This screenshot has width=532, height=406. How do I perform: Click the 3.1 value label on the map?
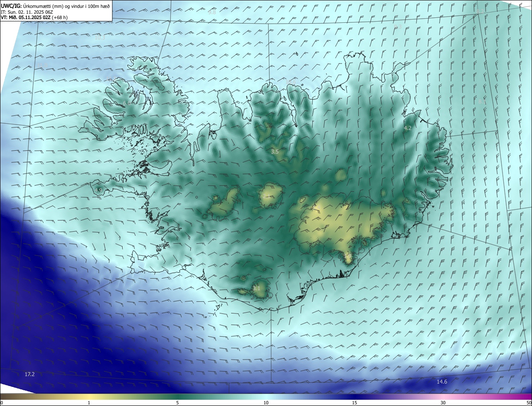pyautogui.click(x=256, y=288)
